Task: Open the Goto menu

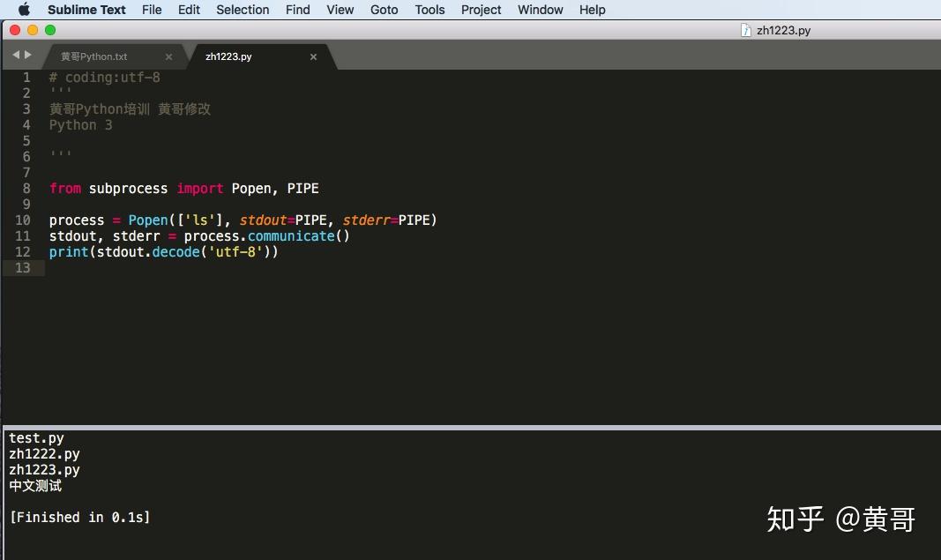Action: point(384,10)
